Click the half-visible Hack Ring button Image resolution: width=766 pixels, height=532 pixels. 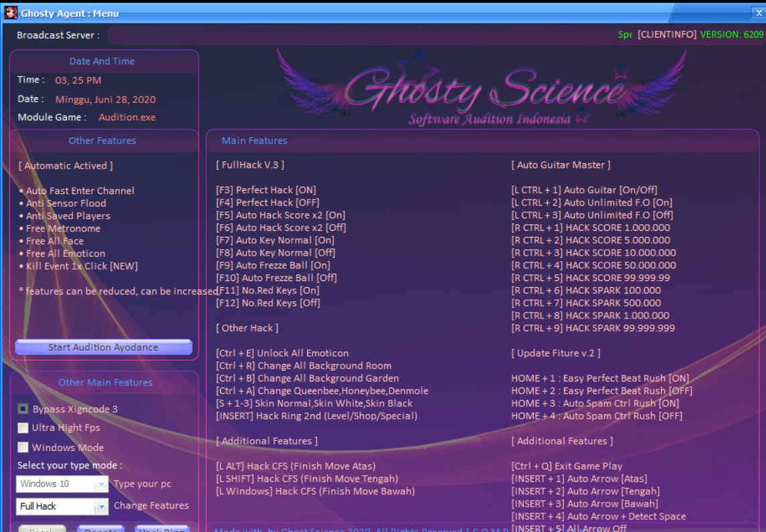[161, 529]
